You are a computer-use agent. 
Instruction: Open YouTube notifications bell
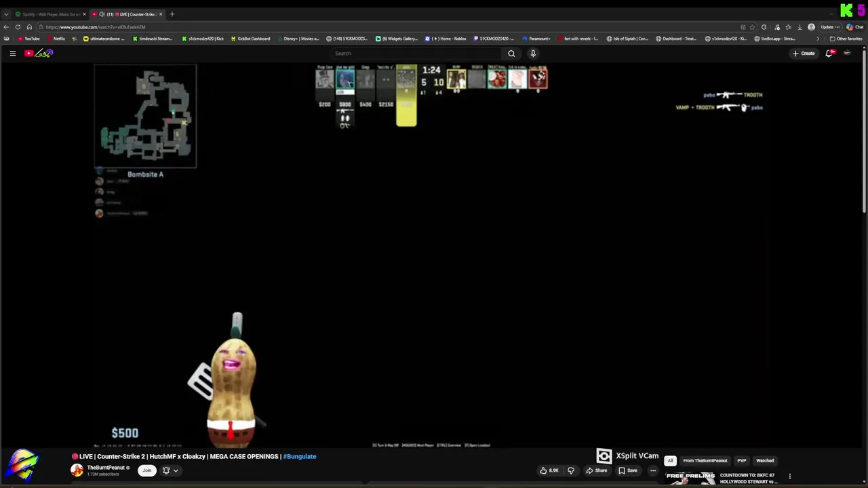[x=829, y=54]
